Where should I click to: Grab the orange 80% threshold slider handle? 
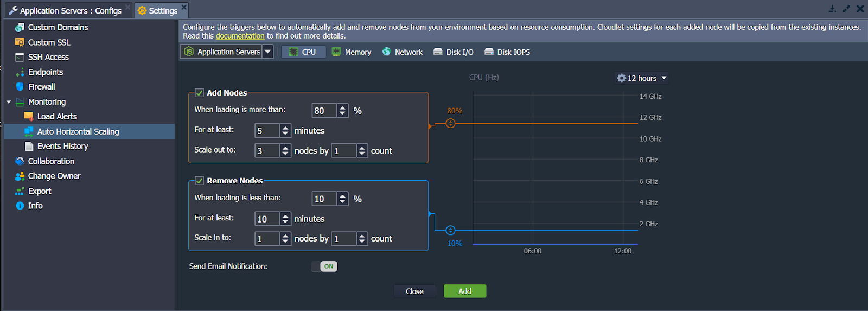[x=450, y=123]
